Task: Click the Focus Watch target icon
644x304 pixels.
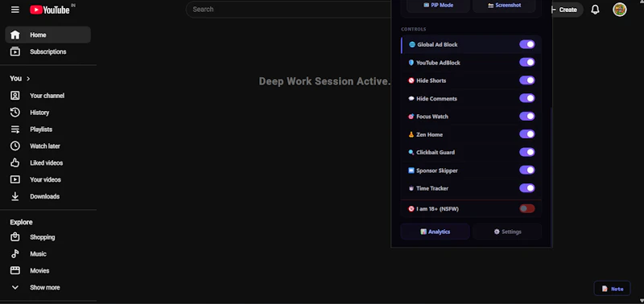Action: click(x=411, y=117)
